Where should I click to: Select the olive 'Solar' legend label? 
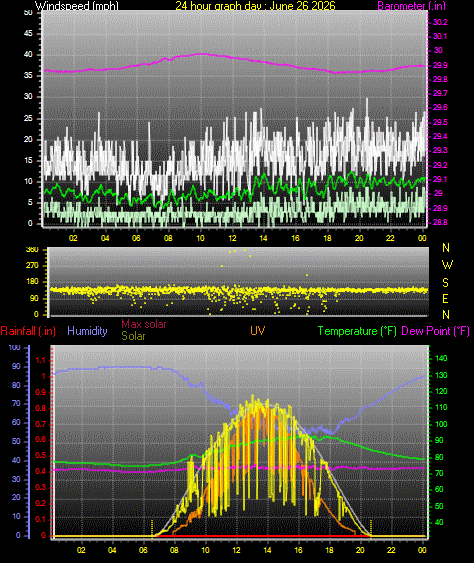(x=133, y=336)
